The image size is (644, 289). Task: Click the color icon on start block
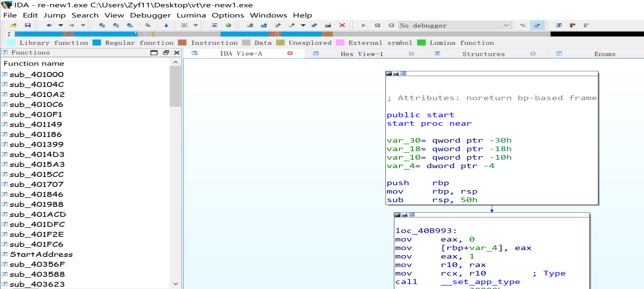click(x=389, y=74)
